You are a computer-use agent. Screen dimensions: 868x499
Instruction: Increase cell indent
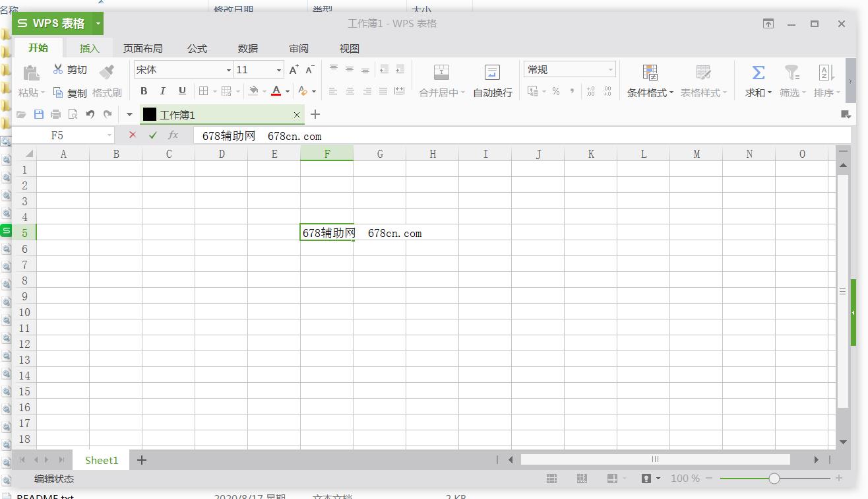click(400, 69)
